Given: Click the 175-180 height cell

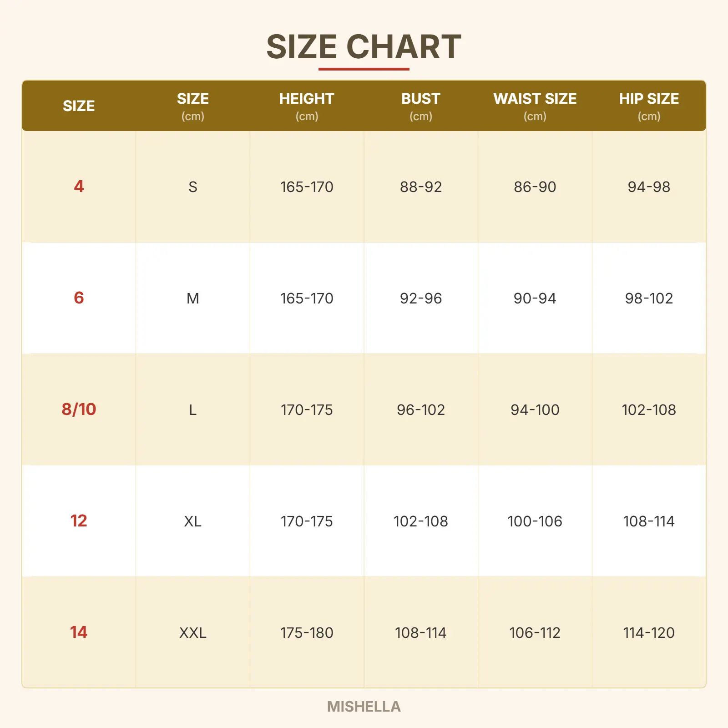Looking at the screenshot, I should [307, 632].
